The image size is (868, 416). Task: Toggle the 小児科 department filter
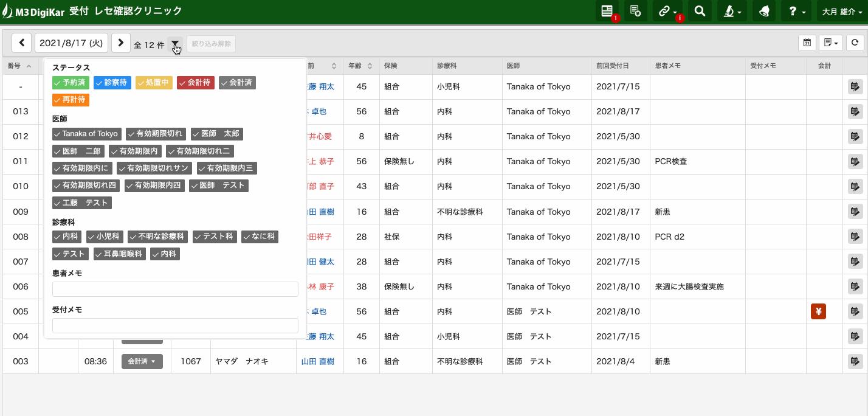coord(105,237)
